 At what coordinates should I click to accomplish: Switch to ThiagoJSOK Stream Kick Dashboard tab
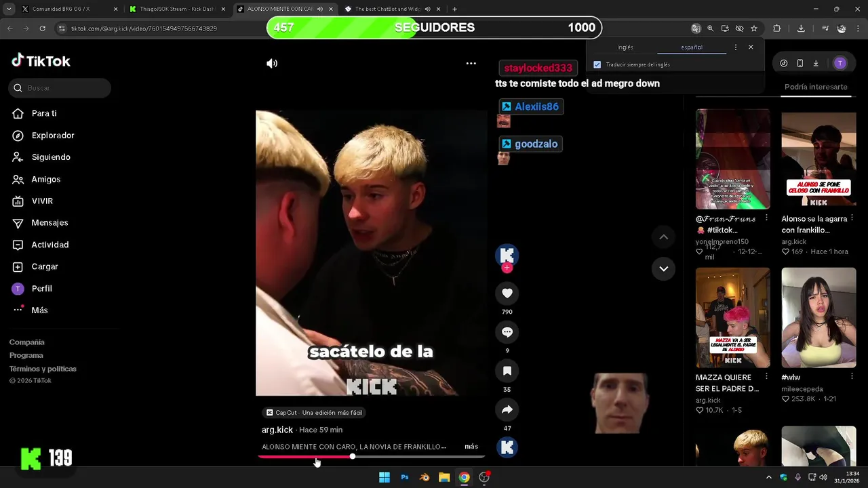tap(178, 9)
